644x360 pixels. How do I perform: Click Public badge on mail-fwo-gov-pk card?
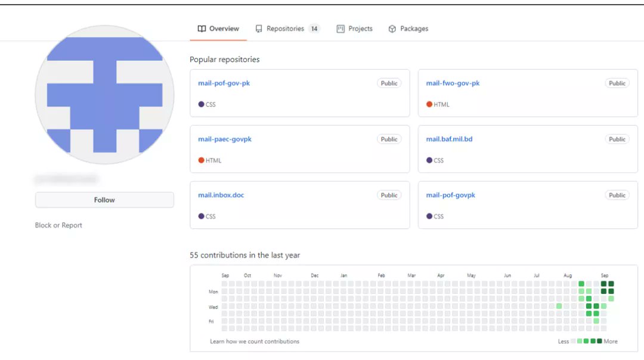[617, 83]
